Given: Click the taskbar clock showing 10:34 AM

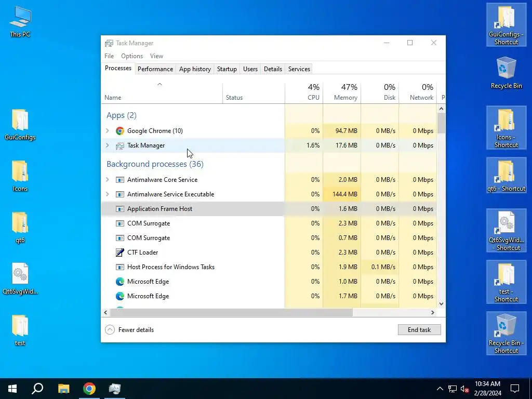Looking at the screenshot, I should click(x=487, y=389).
